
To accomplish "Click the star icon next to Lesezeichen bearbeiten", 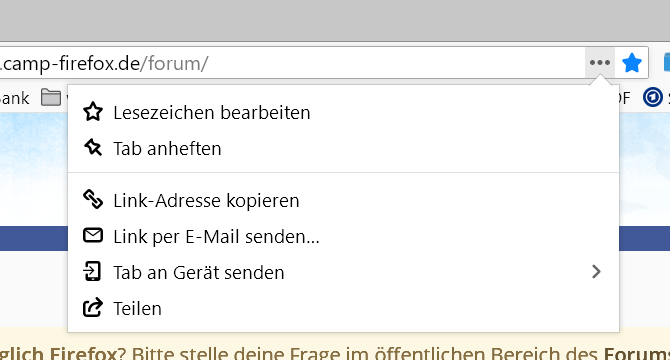I will (x=93, y=112).
